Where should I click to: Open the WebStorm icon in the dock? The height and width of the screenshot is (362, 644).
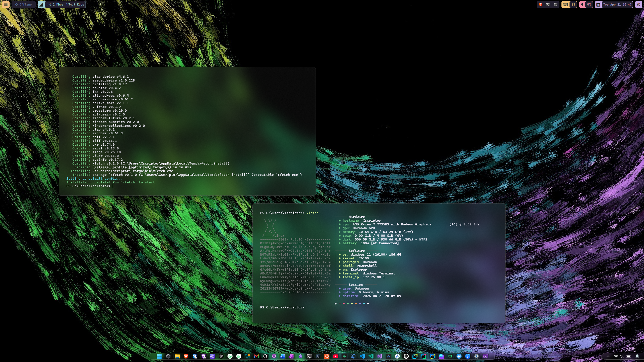(x=432, y=356)
